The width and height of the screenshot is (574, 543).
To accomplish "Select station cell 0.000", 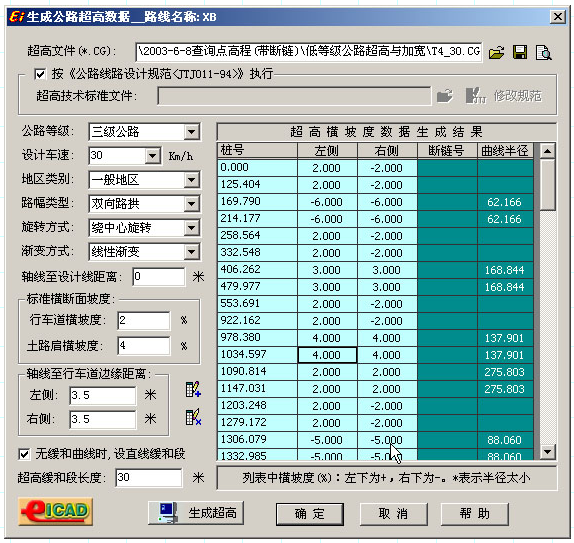I will (257, 168).
